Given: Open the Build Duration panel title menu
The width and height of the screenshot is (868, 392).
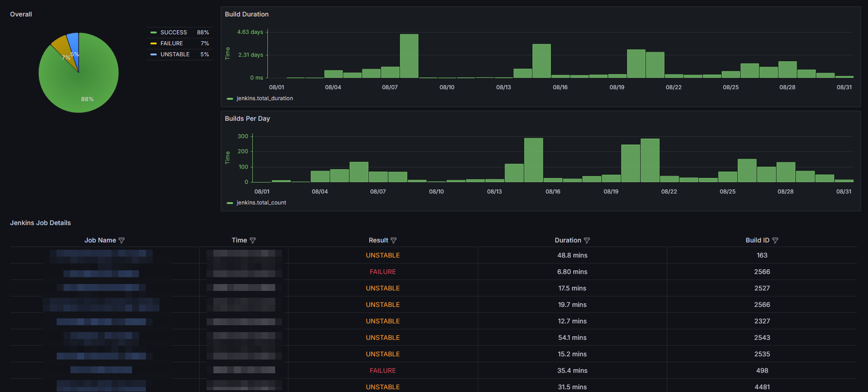Looking at the screenshot, I should pos(246,14).
